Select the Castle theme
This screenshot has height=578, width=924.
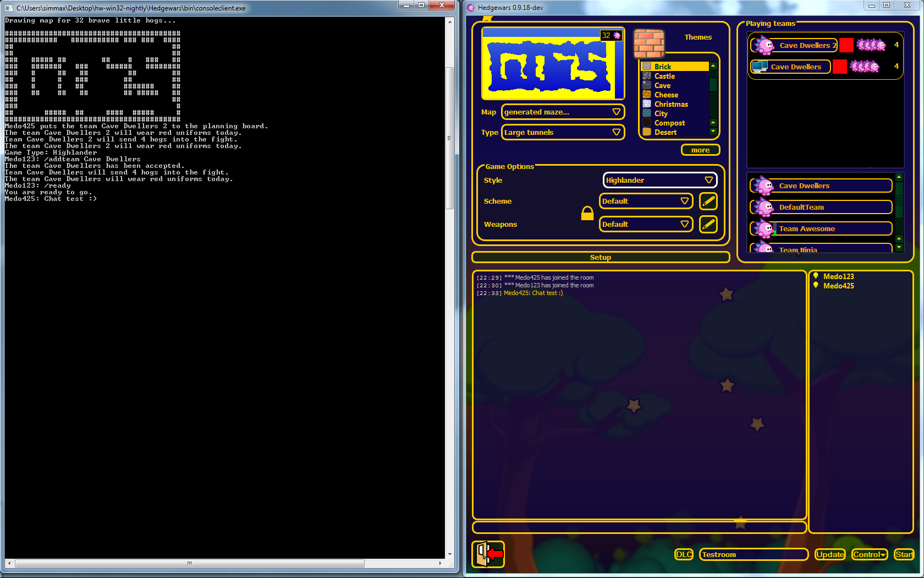(x=675, y=76)
